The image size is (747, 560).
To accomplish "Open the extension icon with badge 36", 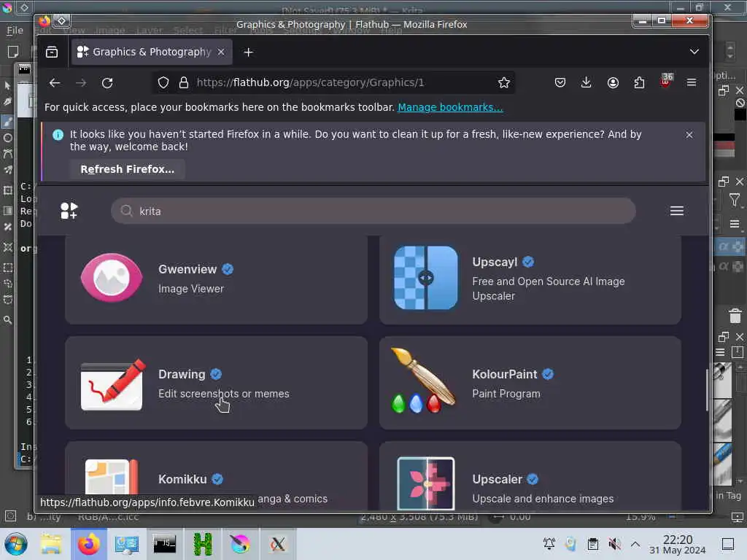I will 666,81.
